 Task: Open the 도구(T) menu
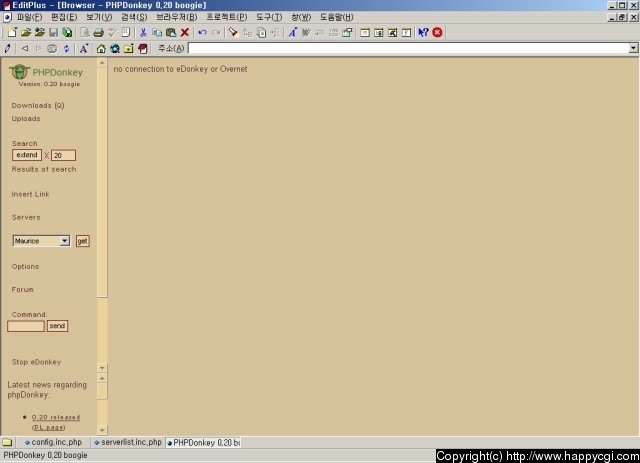pyautogui.click(x=269, y=17)
